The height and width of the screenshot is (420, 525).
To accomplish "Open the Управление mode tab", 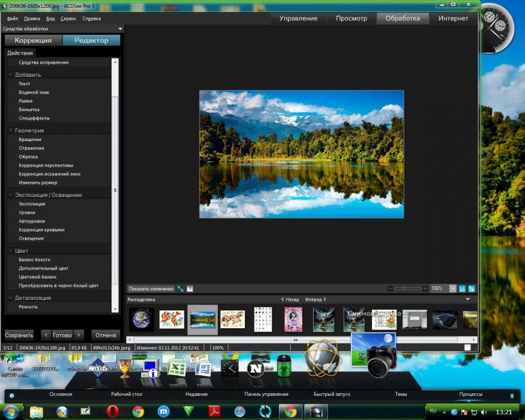I will [x=299, y=18].
